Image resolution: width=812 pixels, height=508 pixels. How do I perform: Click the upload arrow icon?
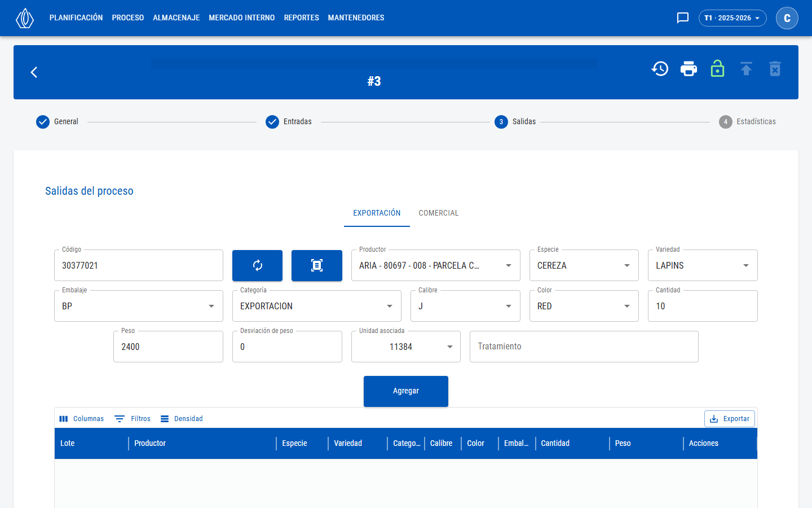click(746, 69)
